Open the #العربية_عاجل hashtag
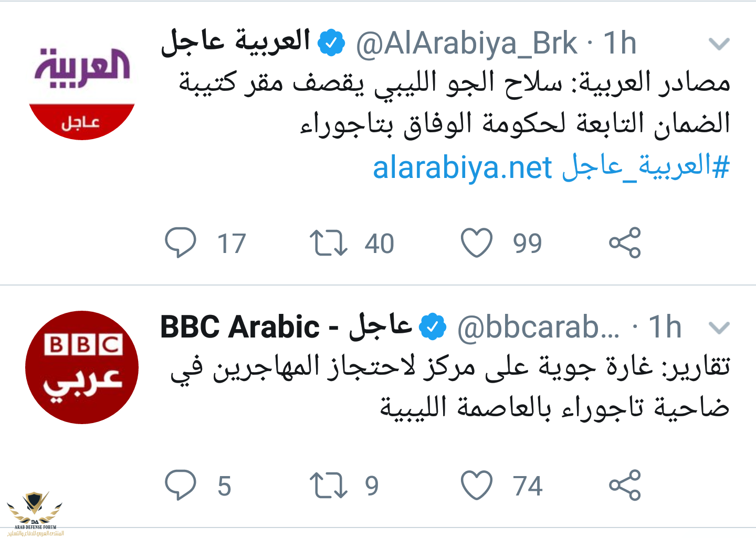756x538 pixels. click(646, 168)
